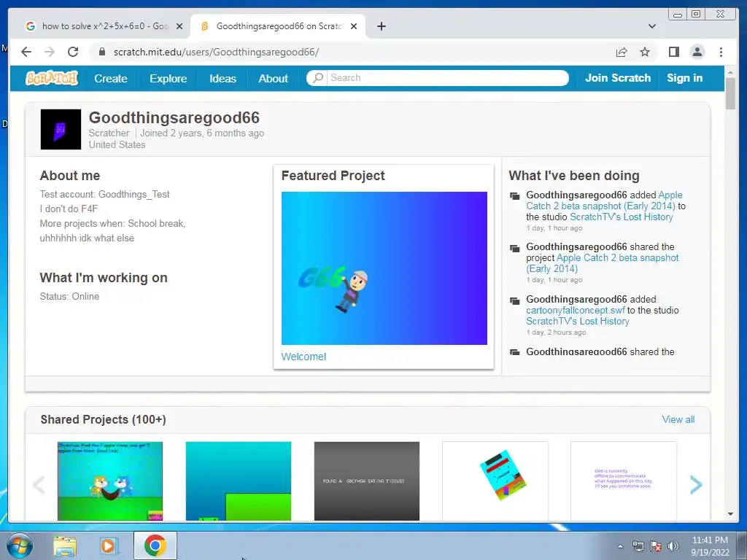747x560 pixels.
Task: Open the Create menu item
Action: (111, 79)
